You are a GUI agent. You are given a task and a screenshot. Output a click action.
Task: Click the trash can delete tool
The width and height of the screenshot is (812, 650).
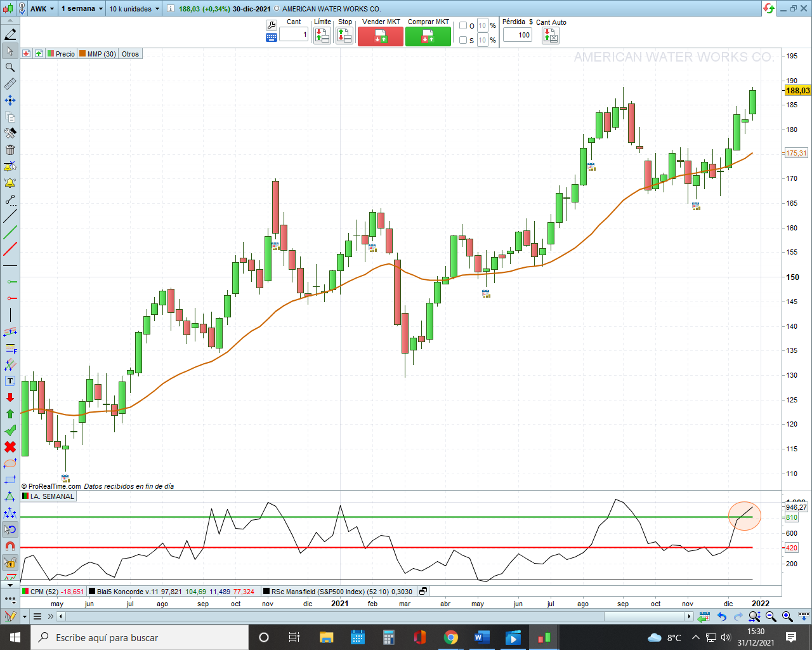(x=10, y=150)
